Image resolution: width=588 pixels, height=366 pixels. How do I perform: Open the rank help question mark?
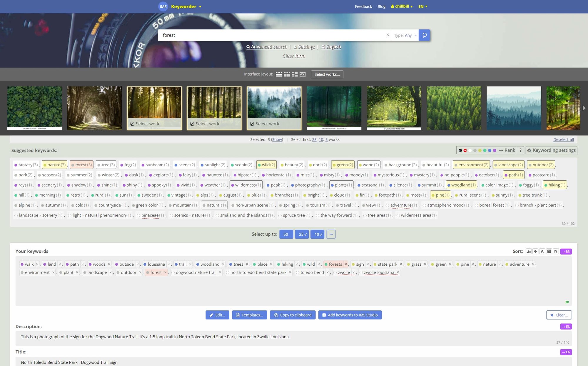click(x=520, y=150)
